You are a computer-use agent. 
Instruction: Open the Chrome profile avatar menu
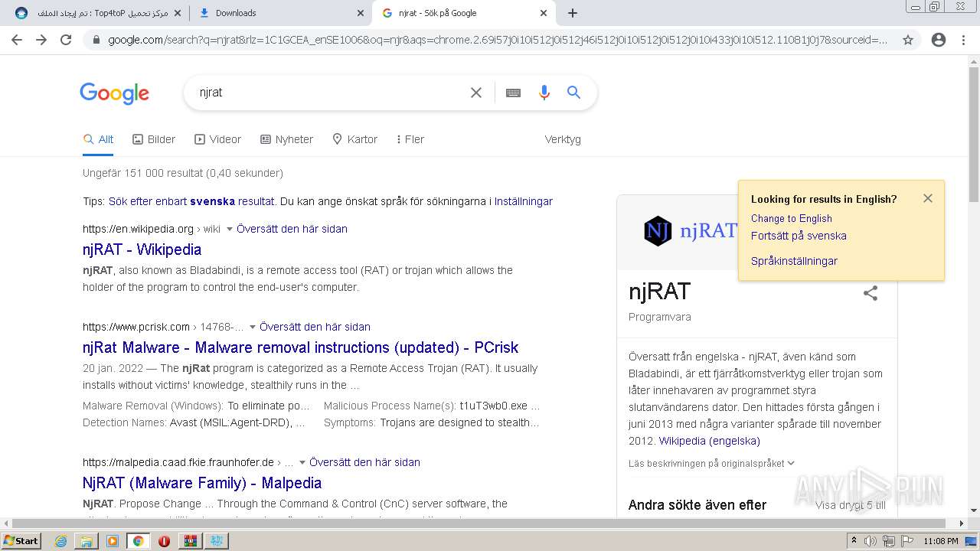coord(939,40)
